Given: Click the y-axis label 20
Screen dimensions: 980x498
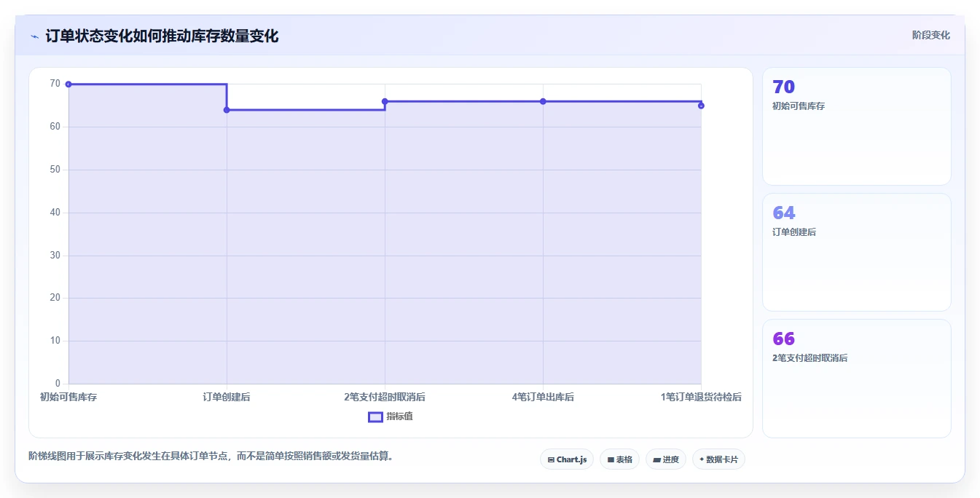Looking at the screenshot, I should point(55,298).
